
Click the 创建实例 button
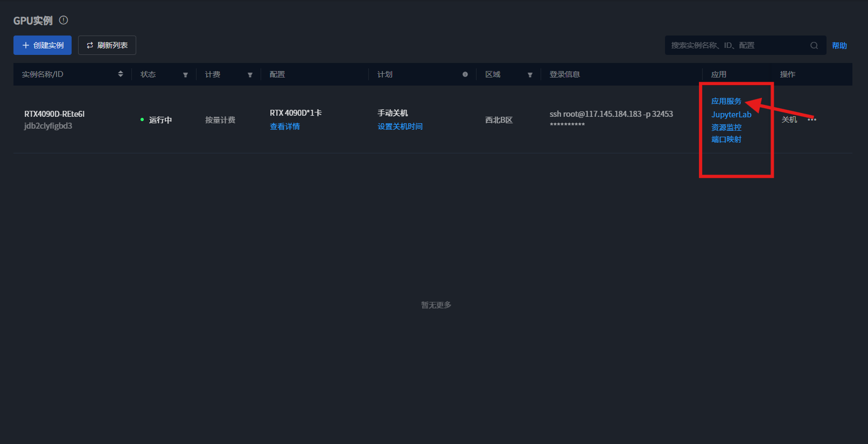tap(43, 45)
